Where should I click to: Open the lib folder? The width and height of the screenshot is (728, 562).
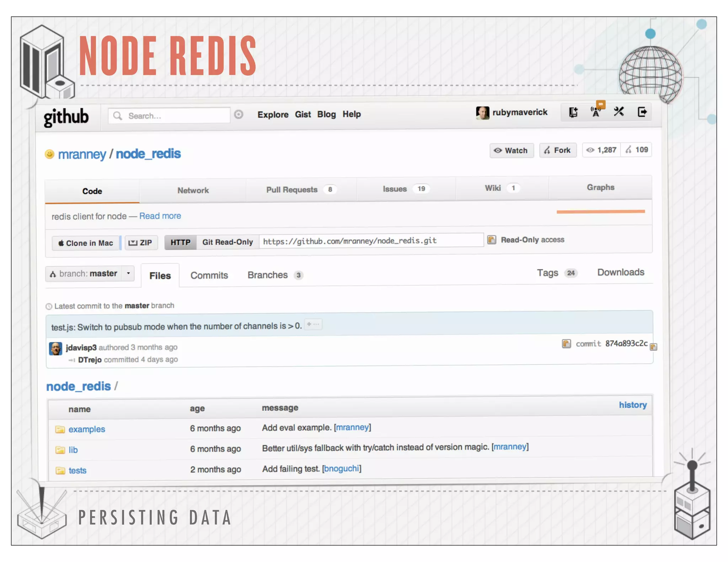pos(73,450)
